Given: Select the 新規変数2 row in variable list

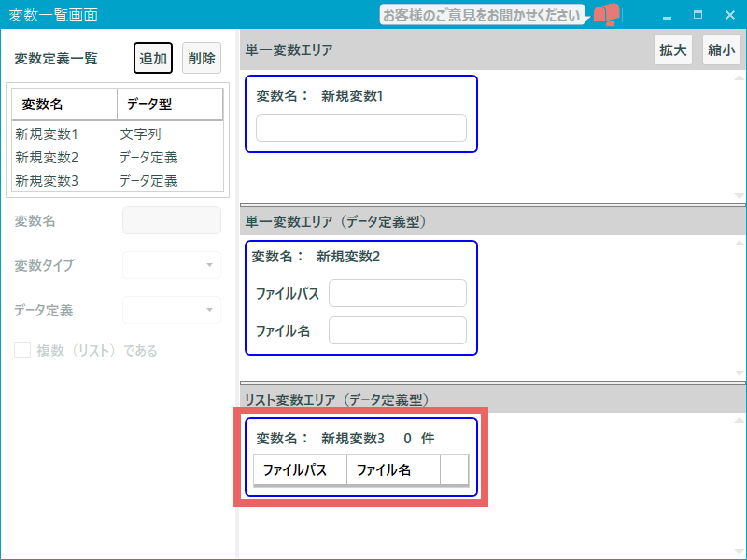Looking at the screenshot, I should [118, 157].
